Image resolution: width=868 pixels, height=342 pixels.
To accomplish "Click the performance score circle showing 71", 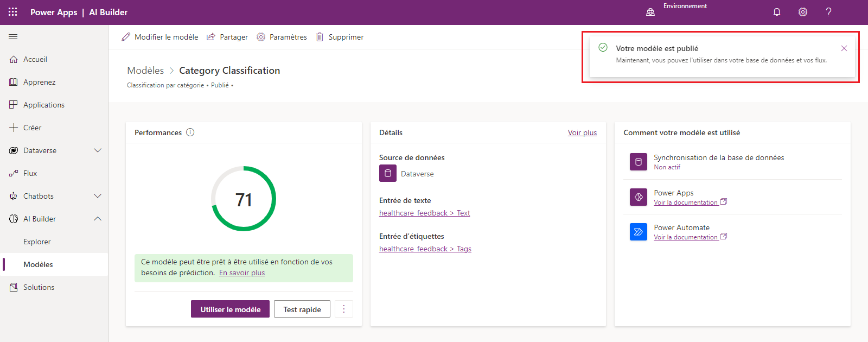I will coord(244,199).
